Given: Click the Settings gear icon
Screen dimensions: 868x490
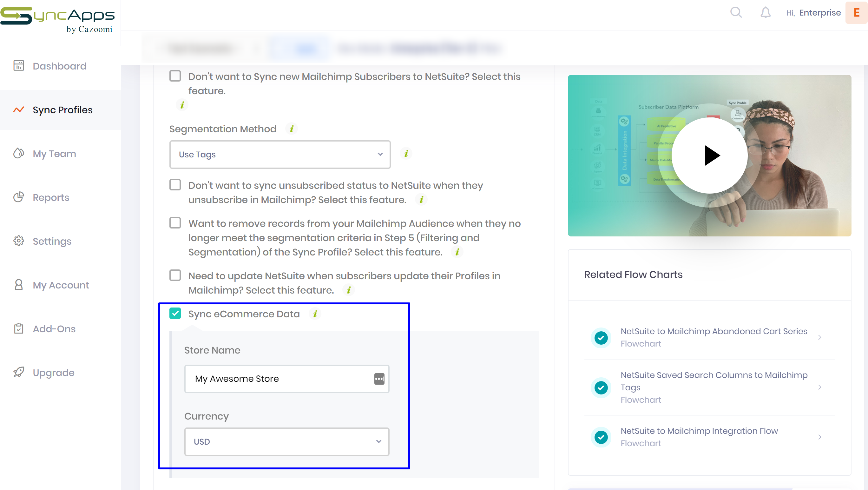Looking at the screenshot, I should pyautogui.click(x=18, y=241).
